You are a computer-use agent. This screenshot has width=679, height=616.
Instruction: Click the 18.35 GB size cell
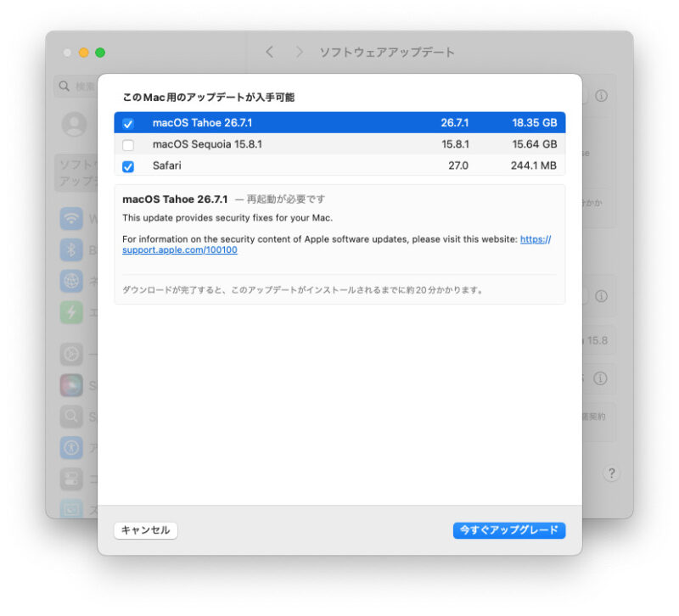click(535, 122)
